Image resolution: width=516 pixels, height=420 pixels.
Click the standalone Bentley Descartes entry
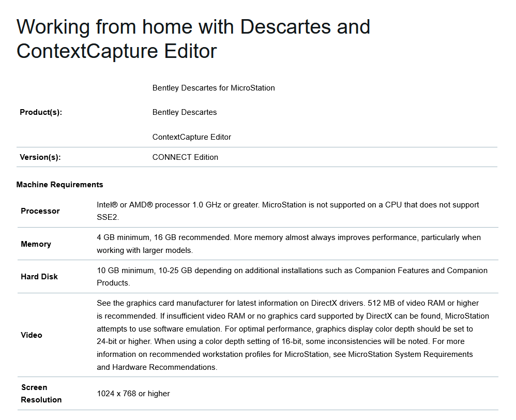[x=185, y=112]
